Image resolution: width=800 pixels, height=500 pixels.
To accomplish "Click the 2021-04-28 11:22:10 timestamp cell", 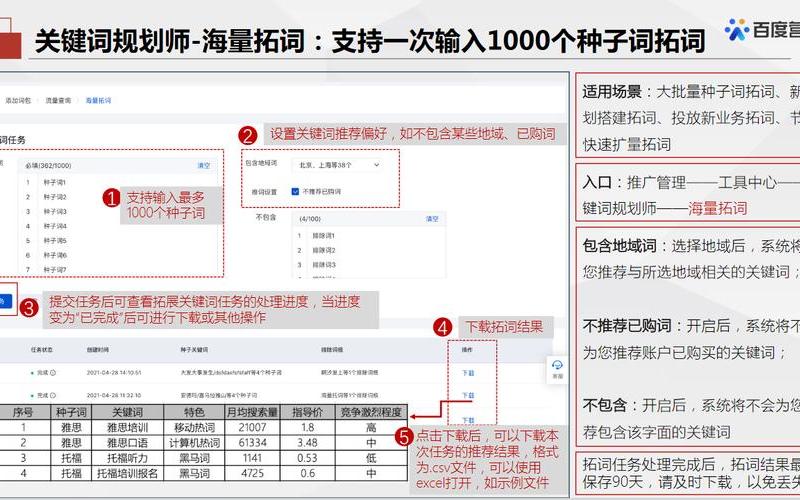I will click(x=114, y=395).
